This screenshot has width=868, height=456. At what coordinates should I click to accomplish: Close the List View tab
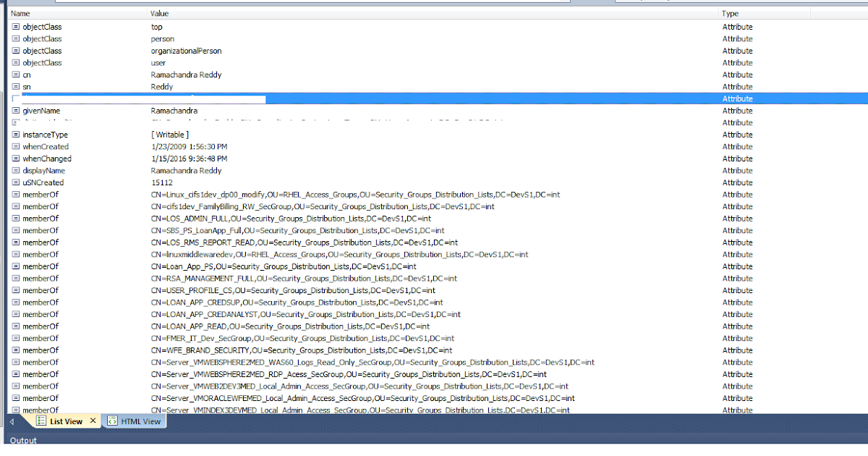[x=92, y=420]
